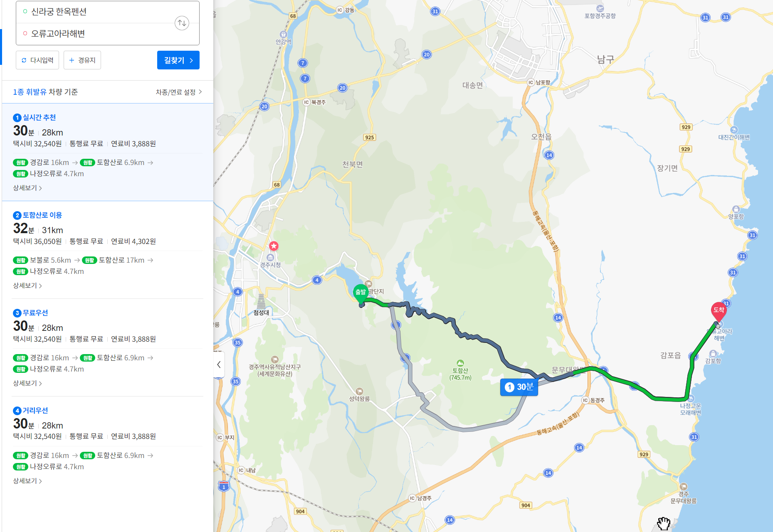Click the 토함산 mountain icon on map

click(460, 363)
